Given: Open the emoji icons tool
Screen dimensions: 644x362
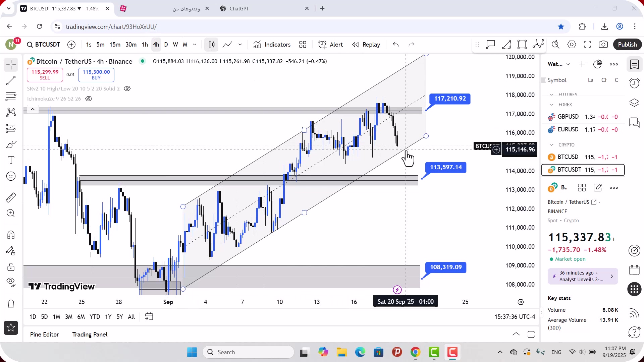Looking at the screenshot, I should tap(11, 176).
